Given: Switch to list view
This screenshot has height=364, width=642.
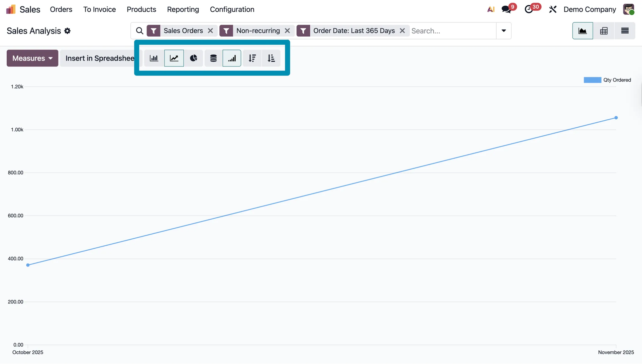Looking at the screenshot, I should pos(625,31).
